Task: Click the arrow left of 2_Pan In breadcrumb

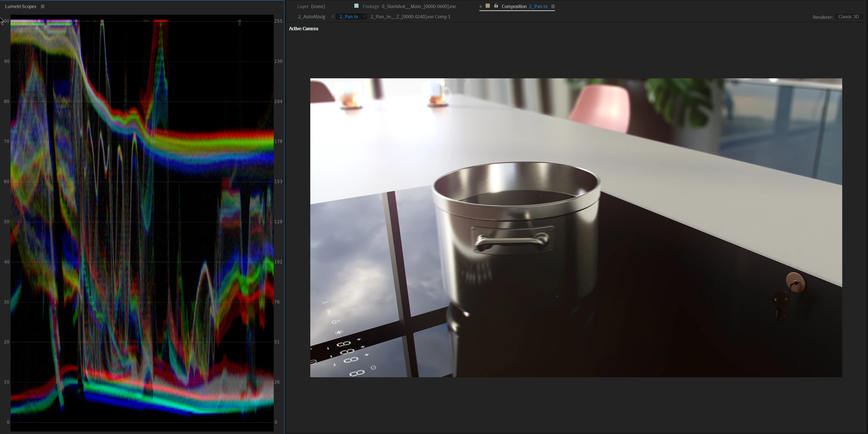Action: (333, 17)
